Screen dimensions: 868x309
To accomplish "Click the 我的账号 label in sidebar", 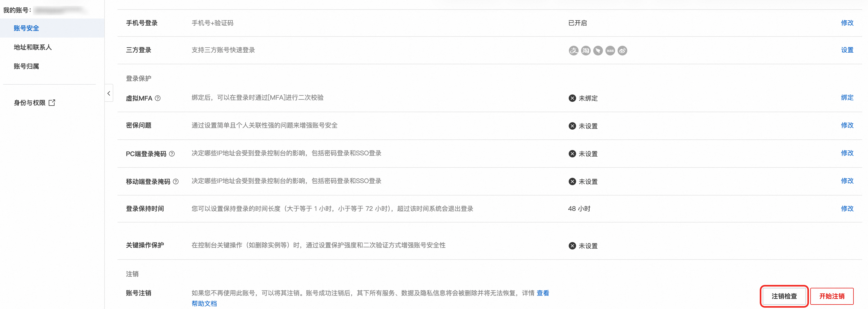I will (17, 10).
